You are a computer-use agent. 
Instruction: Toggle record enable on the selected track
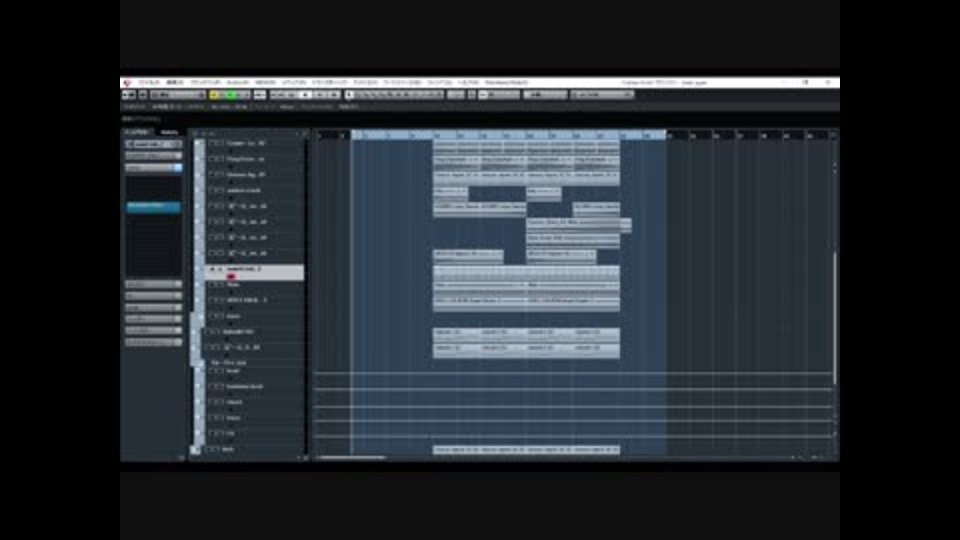point(231,276)
